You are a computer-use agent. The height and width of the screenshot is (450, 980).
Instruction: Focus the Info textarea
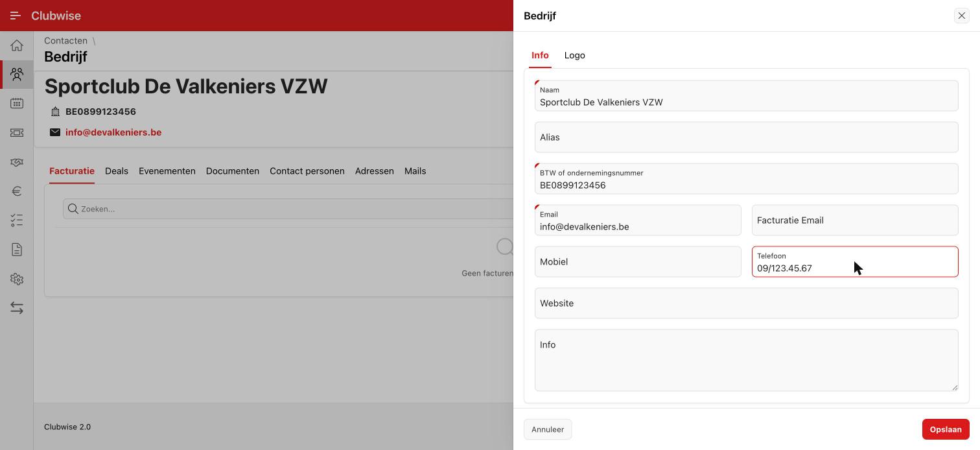746,360
